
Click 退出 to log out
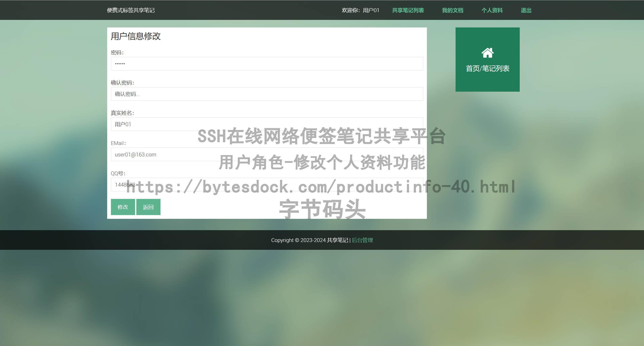tap(526, 10)
